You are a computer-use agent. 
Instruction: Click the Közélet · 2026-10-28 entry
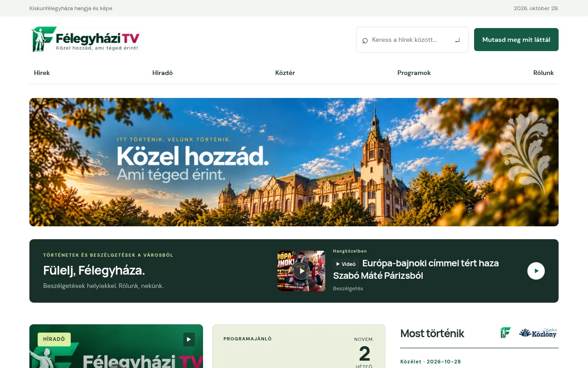click(x=430, y=362)
